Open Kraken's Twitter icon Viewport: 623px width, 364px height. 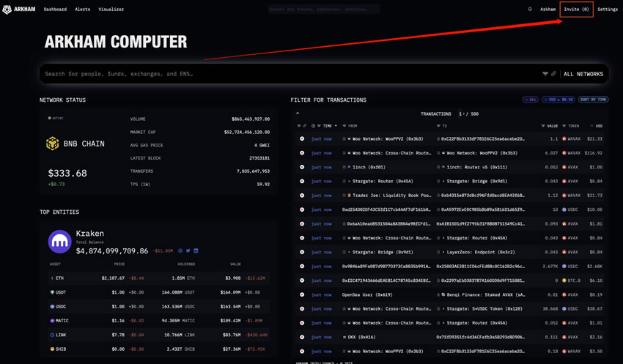click(188, 251)
